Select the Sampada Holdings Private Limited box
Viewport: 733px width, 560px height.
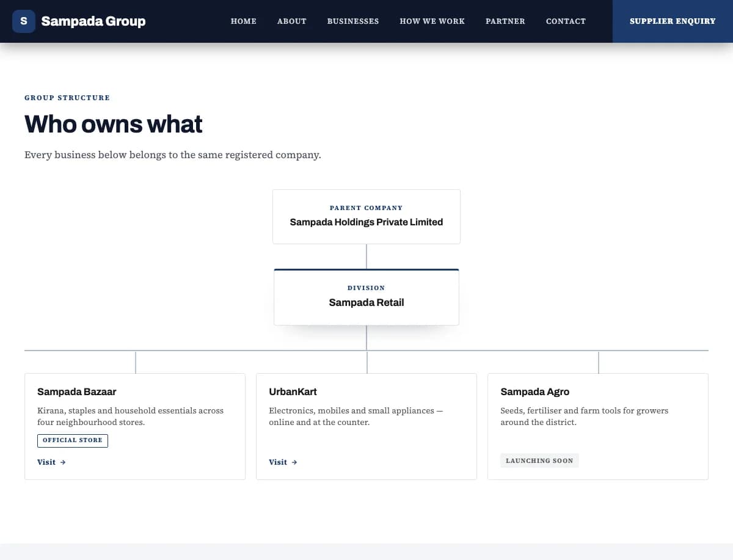coord(366,217)
